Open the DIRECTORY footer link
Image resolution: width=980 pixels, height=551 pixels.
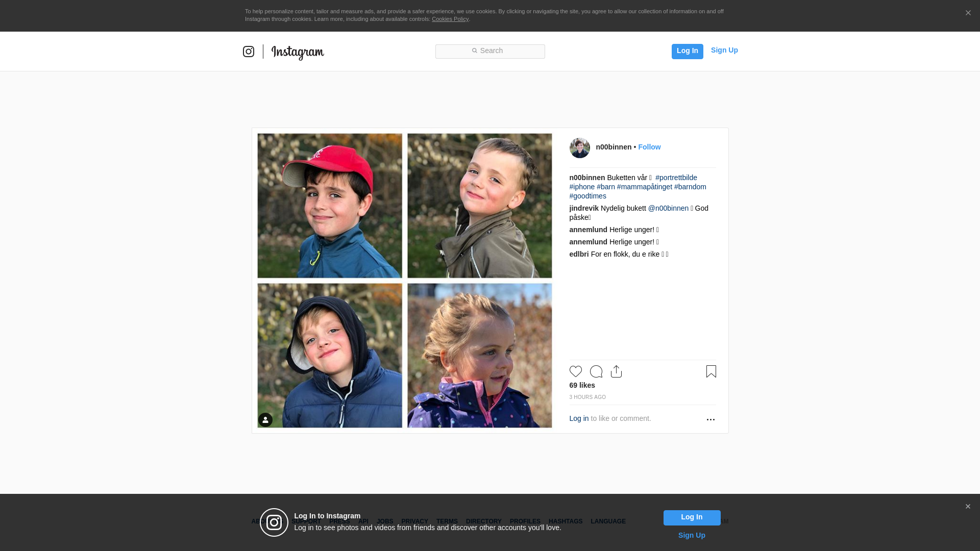point(484,521)
